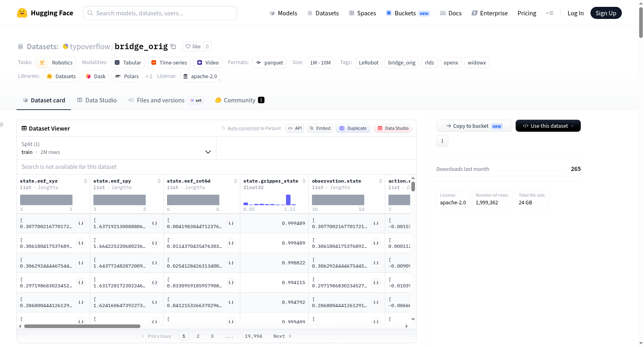The width and height of the screenshot is (644, 347).
Task: Open Docs in top navigation
Action: click(451, 13)
